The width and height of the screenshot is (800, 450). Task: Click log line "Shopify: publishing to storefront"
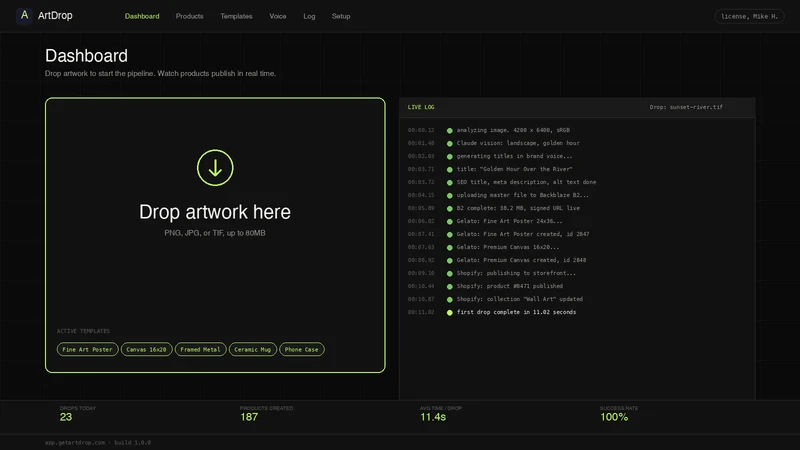(516, 273)
